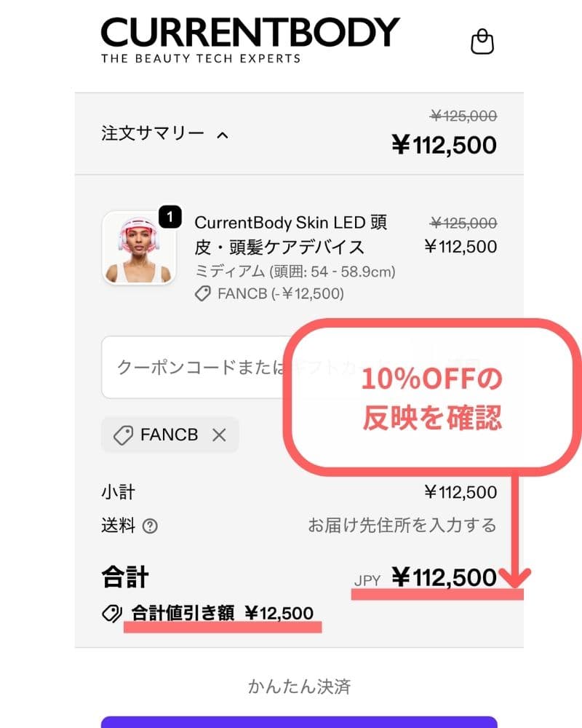Image resolution: width=582 pixels, height=728 pixels.
Task: Click お届け先住所を入力する shipping text
Action: click(x=402, y=526)
